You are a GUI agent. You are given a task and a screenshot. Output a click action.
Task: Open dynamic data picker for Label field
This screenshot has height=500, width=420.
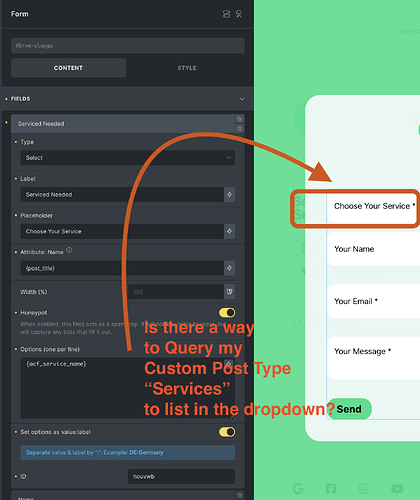click(229, 194)
